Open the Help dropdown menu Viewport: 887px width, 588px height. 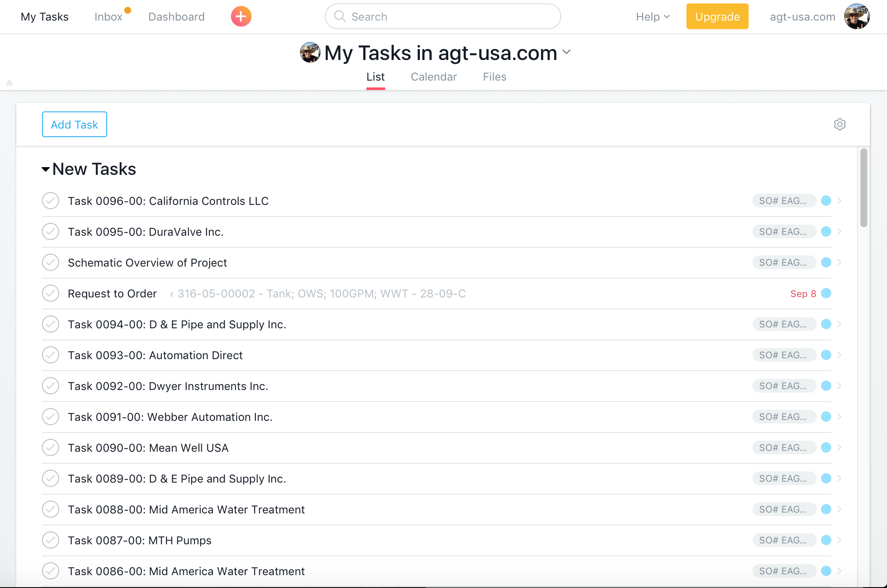(652, 17)
